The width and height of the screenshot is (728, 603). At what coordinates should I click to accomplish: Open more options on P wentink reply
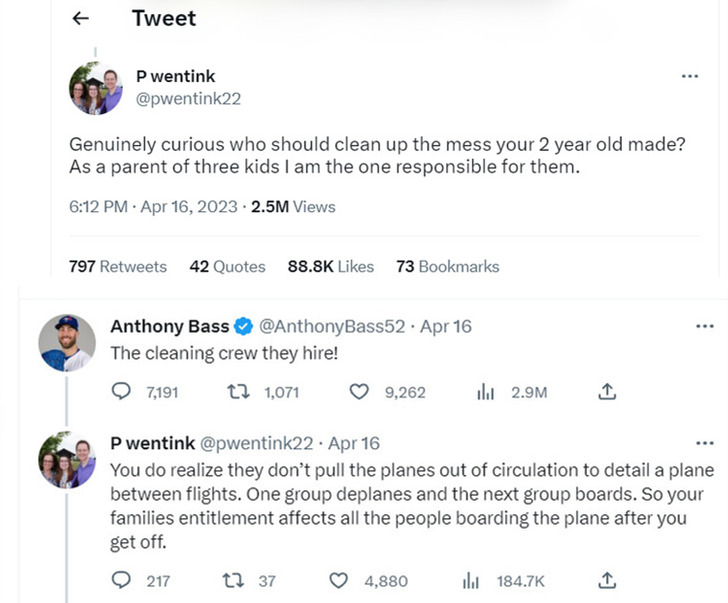(x=705, y=443)
